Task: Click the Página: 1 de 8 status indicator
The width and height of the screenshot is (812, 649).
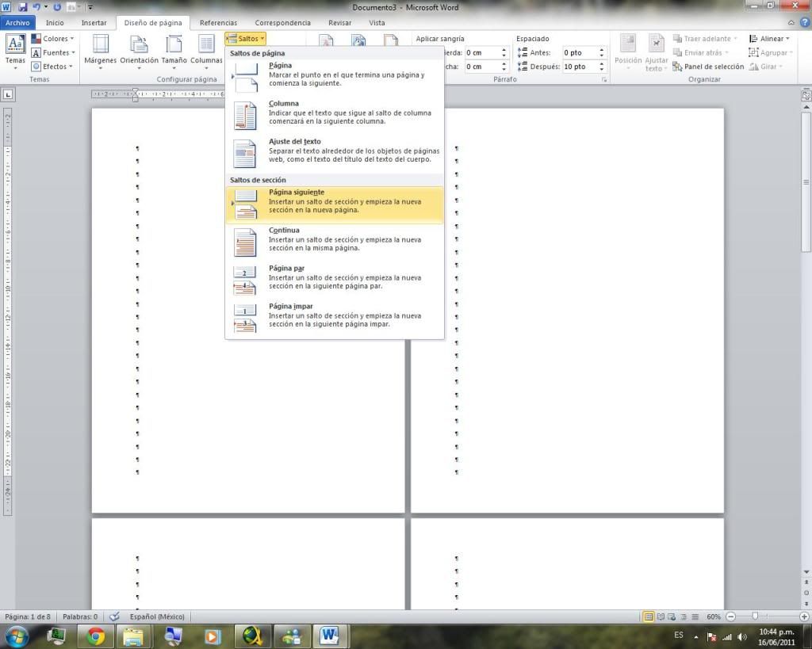Action: (x=28, y=617)
